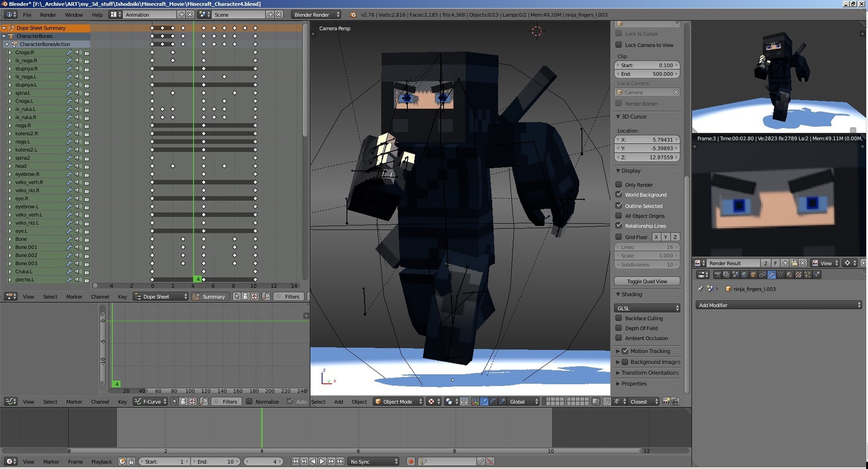Open the Render menu in top bar
The image size is (868, 469).
[48, 14]
